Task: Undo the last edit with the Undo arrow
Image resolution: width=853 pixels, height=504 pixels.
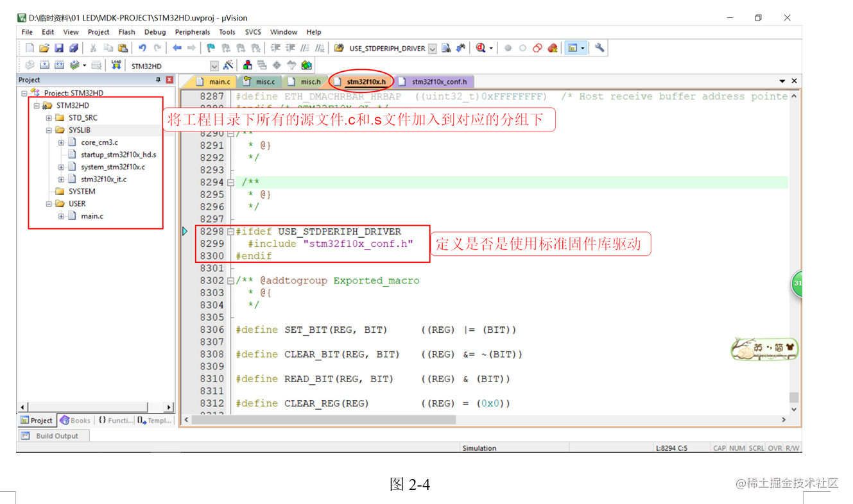Action: pyautogui.click(x=142, y=48)
